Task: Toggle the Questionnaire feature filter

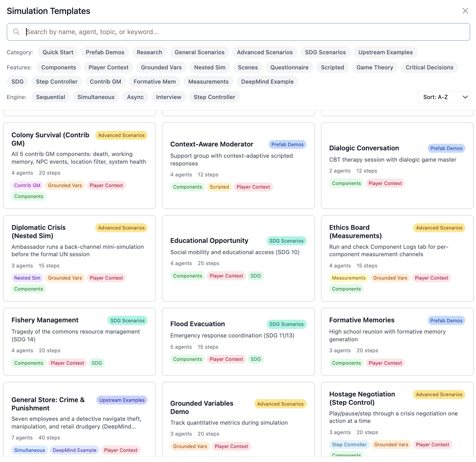Action: pos(289,67)
